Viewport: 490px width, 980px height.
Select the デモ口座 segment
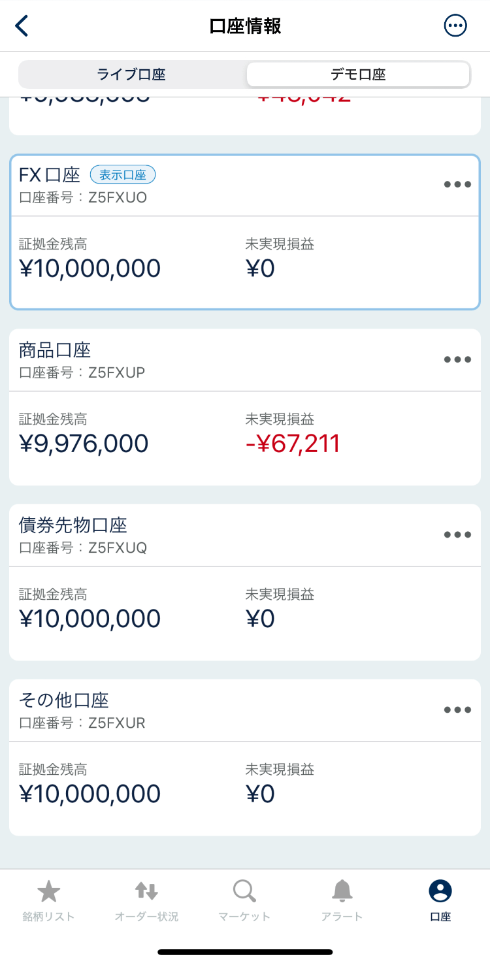[358, 74]
